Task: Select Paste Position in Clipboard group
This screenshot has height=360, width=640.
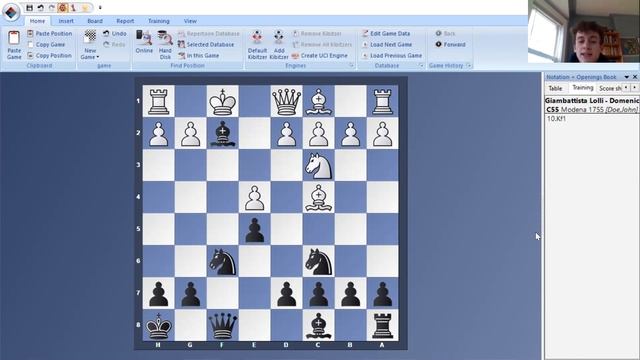Action: pos(49,33)
